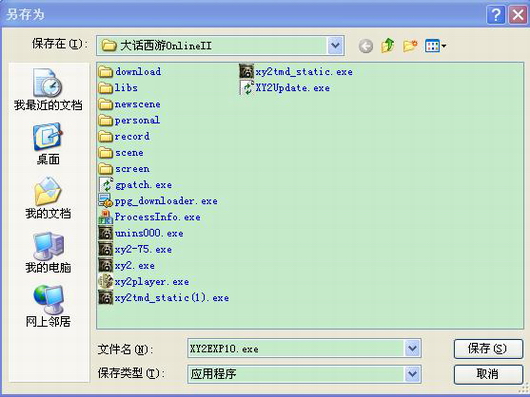The height and width of the screenshot is (397, 530).
Task: Expand the 文件名 dropdown arrow
Action: tap(412, 348)
